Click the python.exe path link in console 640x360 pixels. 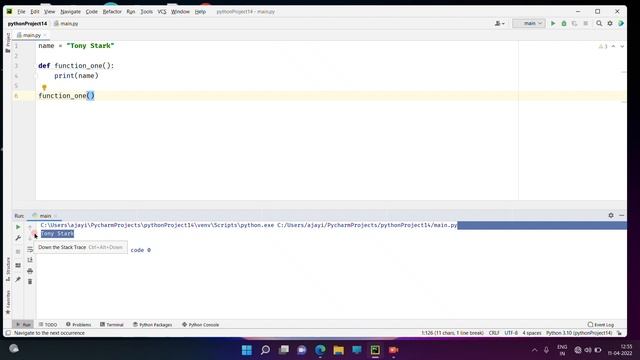(157, 225)
